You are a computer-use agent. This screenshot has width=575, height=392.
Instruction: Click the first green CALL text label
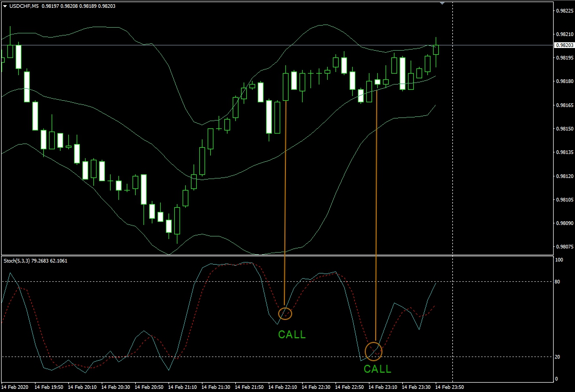pyautogui.click(x=292, y=335)
